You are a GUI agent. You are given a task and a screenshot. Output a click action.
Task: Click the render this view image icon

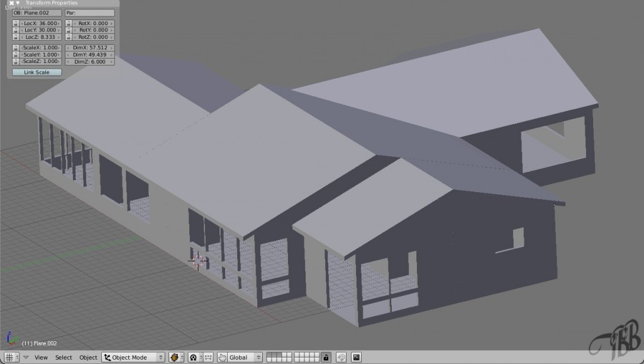[356, 358]
